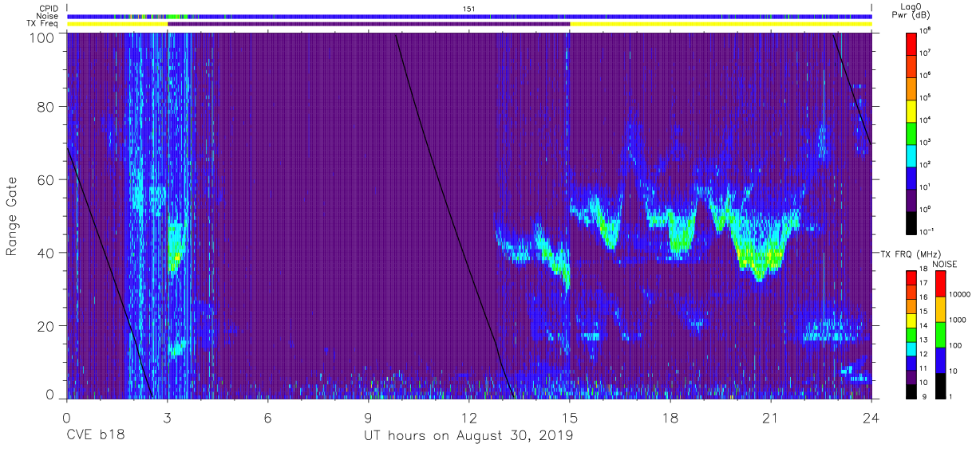
Task: Click the 'CVE b18' radar beam label
Action: point(95,436)
